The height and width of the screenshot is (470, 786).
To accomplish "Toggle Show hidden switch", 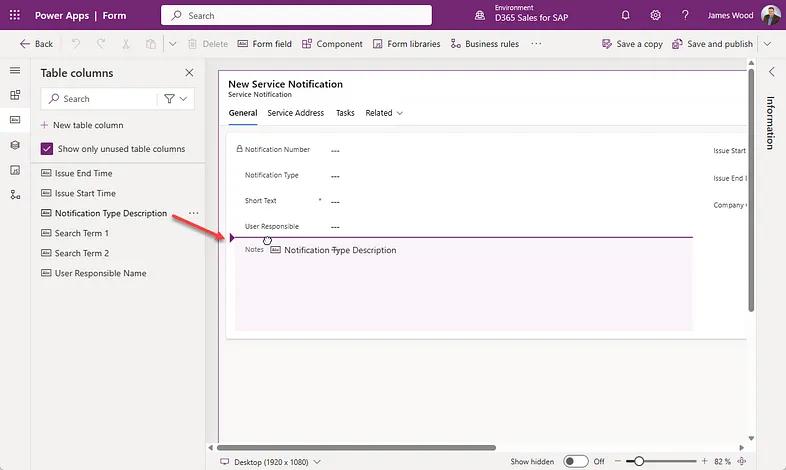I will (x=575, y=461).
